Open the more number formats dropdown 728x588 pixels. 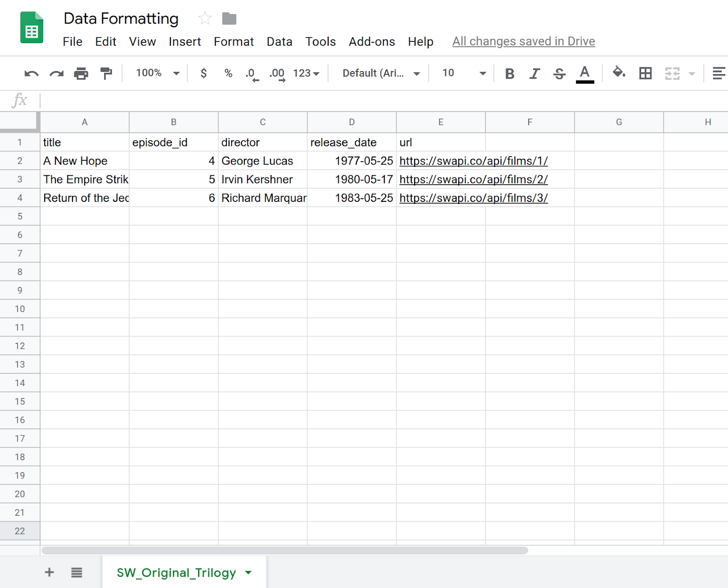coord(306,73)
